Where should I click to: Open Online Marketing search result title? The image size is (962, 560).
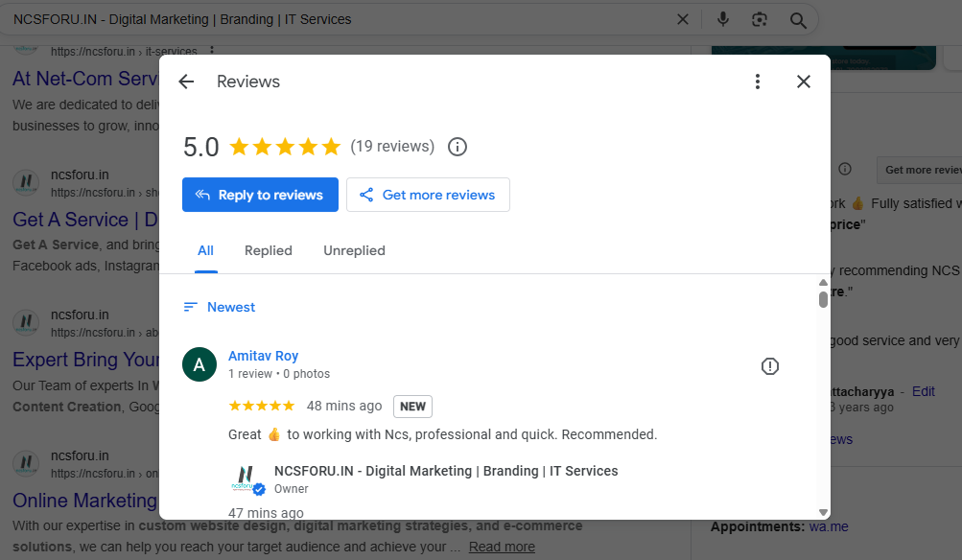(x=84, y=501)
